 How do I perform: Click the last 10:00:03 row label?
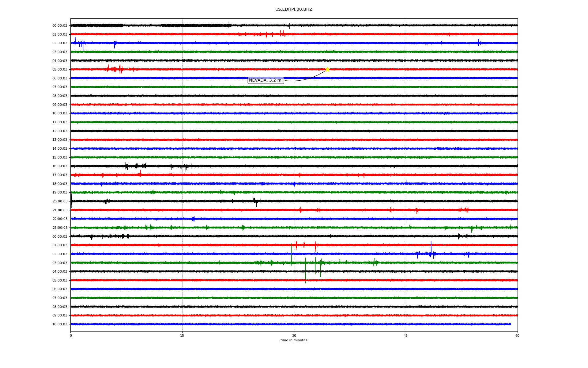click(60, 324)
